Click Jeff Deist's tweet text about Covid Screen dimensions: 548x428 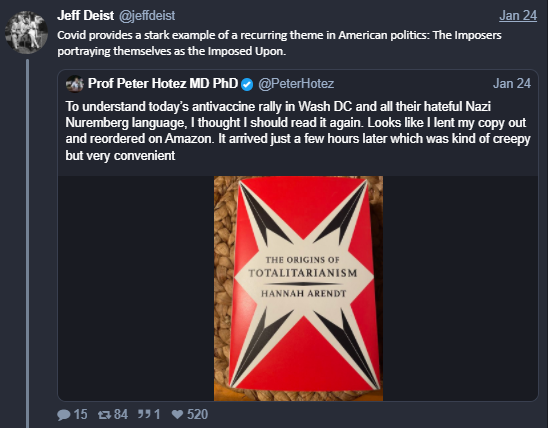tap(279, 43)
